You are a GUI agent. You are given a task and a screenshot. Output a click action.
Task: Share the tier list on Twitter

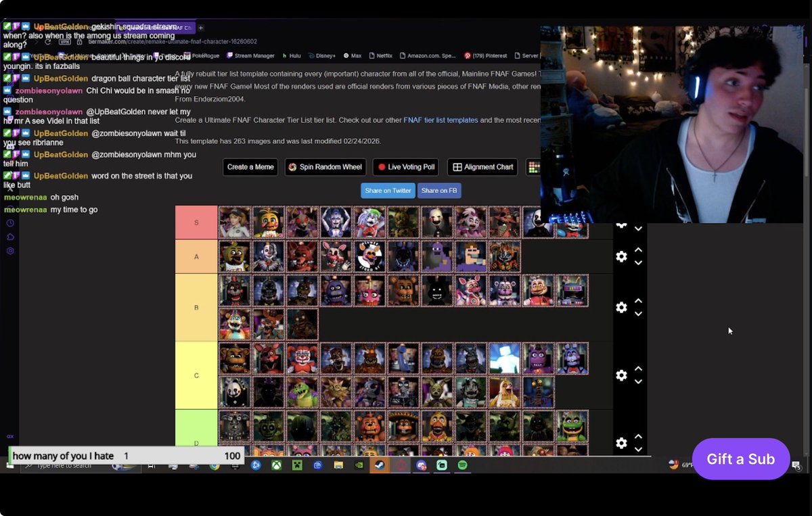[388, 191]
